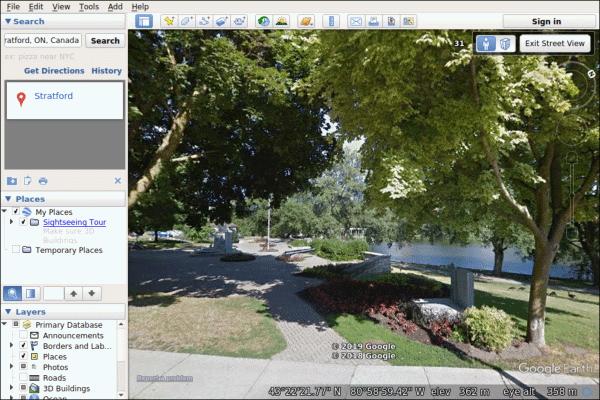Click the Get Directions link
Viewport: 600px width, 400px height.
(54, 71)
